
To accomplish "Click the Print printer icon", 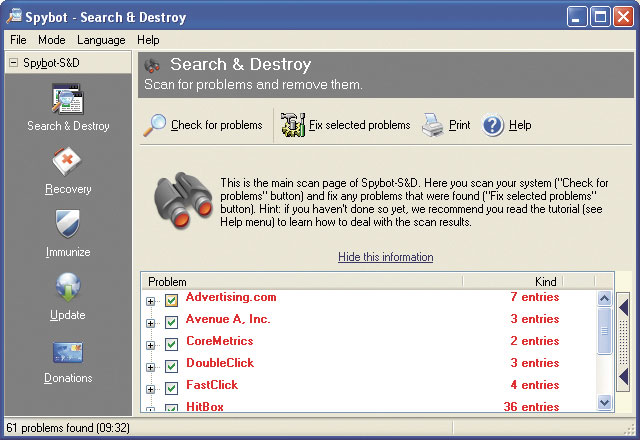I will point(432,126).
